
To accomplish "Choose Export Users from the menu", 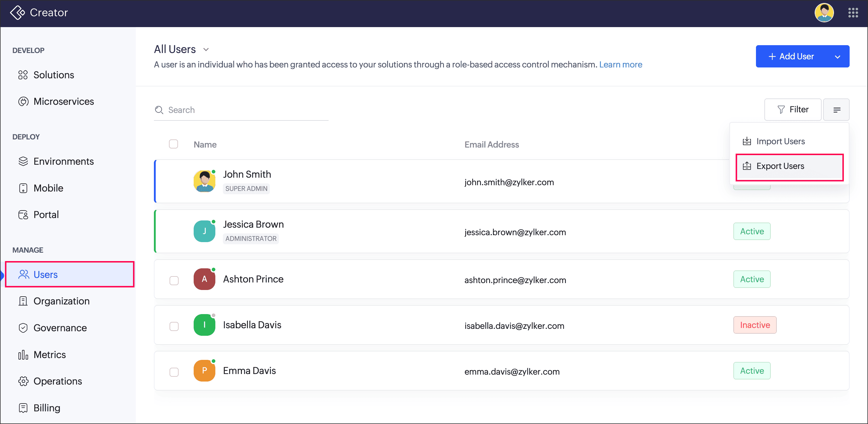I will [789, 166].
